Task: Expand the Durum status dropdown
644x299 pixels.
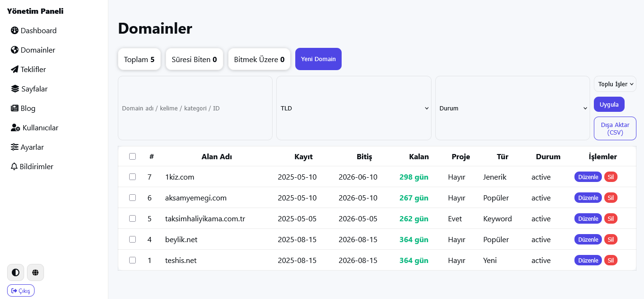Action: (512, 108)
